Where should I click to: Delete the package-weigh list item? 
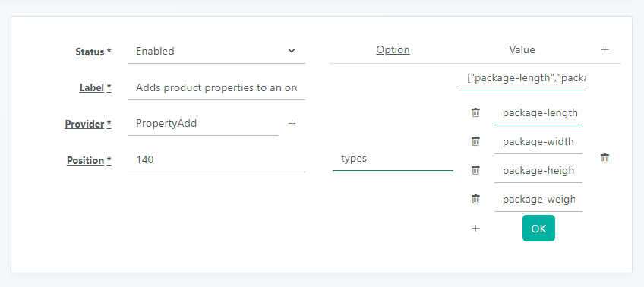click(x=475, y=200)
